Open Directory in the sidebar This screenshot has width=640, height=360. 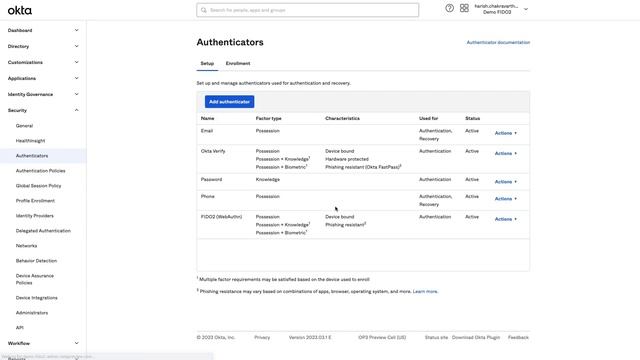[x=18, y=46]
